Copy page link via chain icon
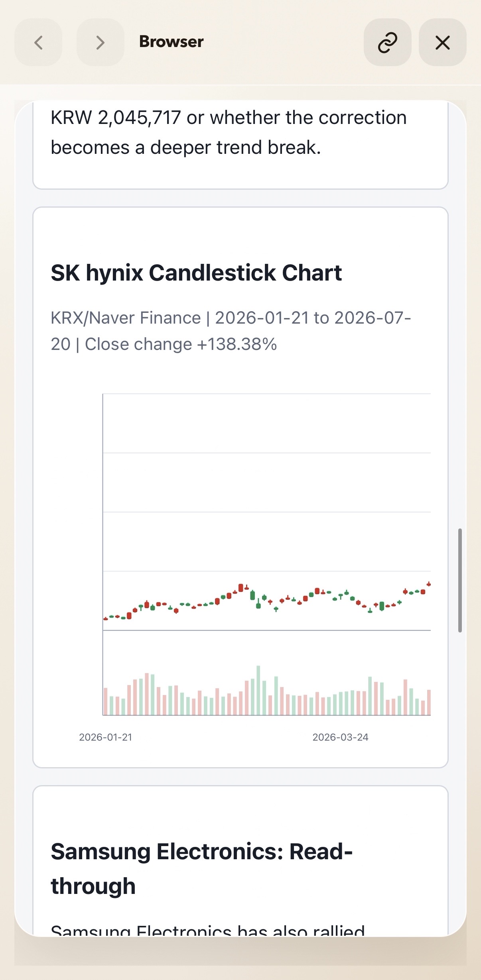The width and height of the screenshot is (481, 980). (387, 42)
